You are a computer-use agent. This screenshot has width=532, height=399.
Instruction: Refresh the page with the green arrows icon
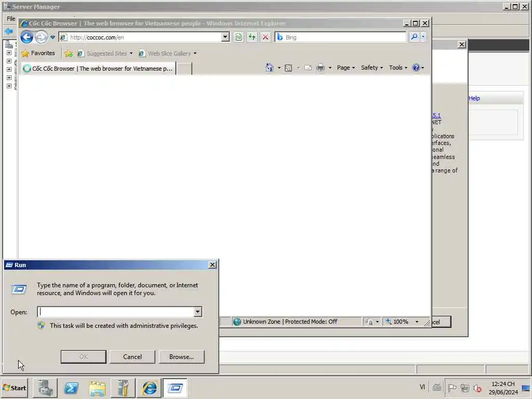coord(252,37)
